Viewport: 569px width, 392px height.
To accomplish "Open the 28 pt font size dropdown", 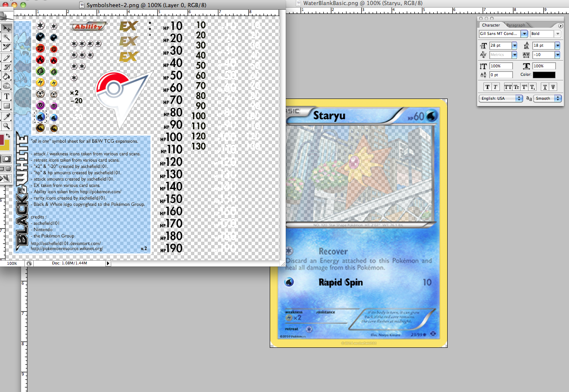I will [x=514, y=45].
